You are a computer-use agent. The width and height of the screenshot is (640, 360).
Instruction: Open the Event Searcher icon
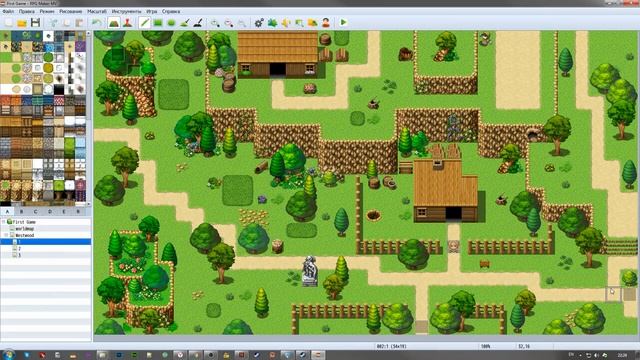coord(299,22)
